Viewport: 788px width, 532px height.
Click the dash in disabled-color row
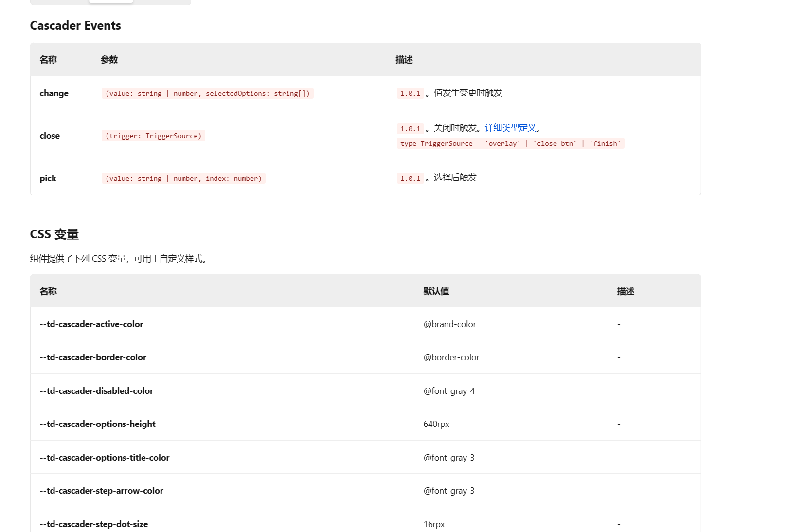coord(619,391)
